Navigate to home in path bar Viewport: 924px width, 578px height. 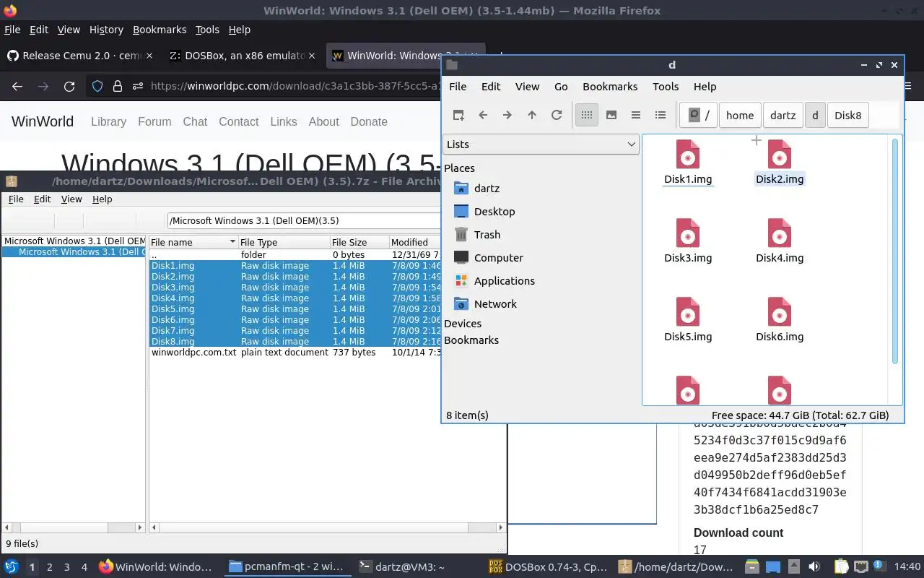tap(740, 115)
